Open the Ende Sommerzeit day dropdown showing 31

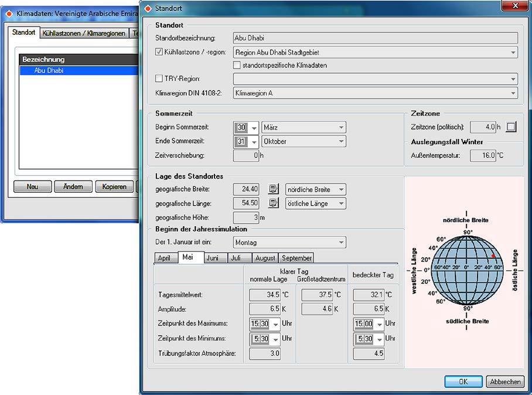(x=254, y=142)
